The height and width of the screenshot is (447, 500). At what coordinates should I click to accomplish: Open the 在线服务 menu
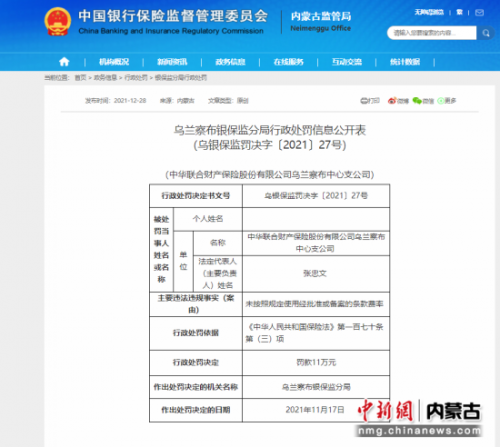coord(288,62)
